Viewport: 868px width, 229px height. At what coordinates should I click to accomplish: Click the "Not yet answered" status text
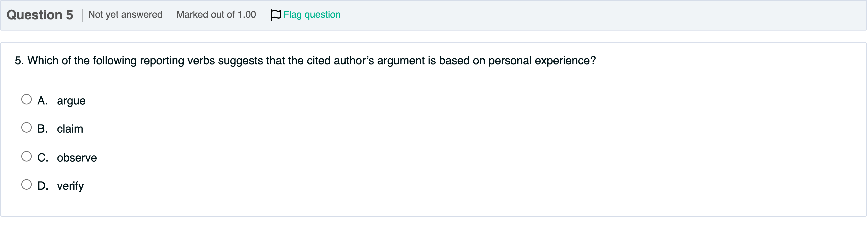coord(125,14)
